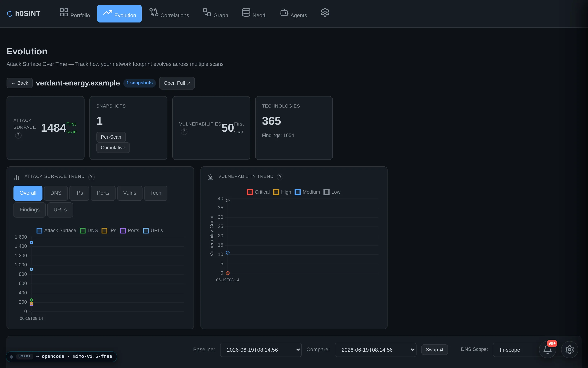Select the Tech trend filter
588x368 pixels.
(156, 193)
